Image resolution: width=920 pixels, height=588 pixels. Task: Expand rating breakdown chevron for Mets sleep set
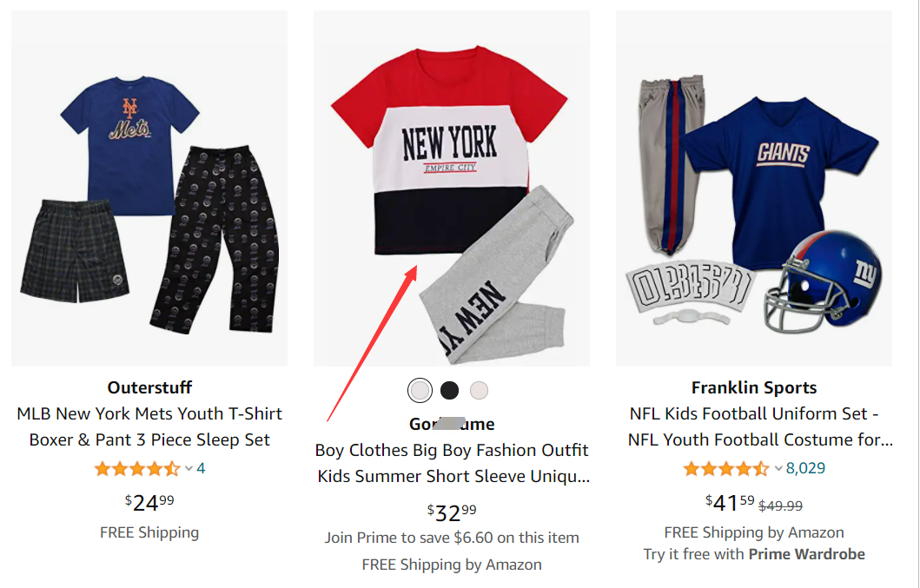click(189, 469)
